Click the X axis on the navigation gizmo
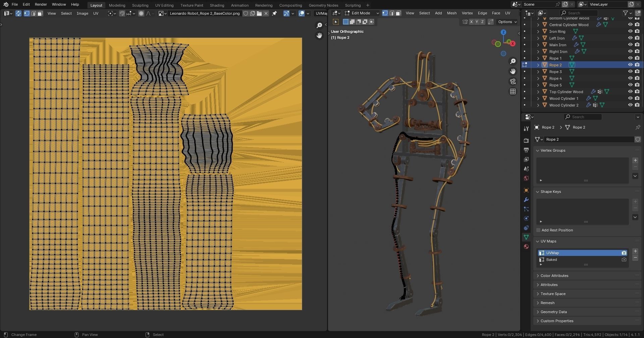 (x=513, y=44)
